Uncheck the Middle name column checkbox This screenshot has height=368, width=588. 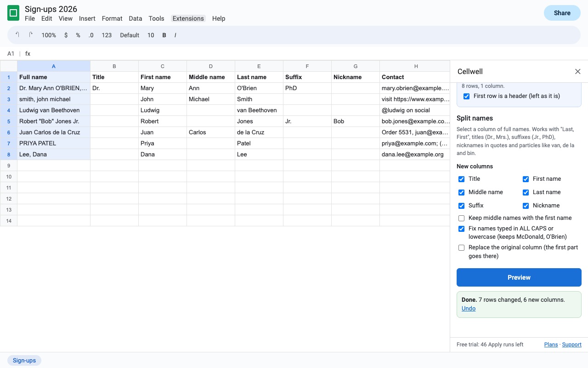point(461,192)
